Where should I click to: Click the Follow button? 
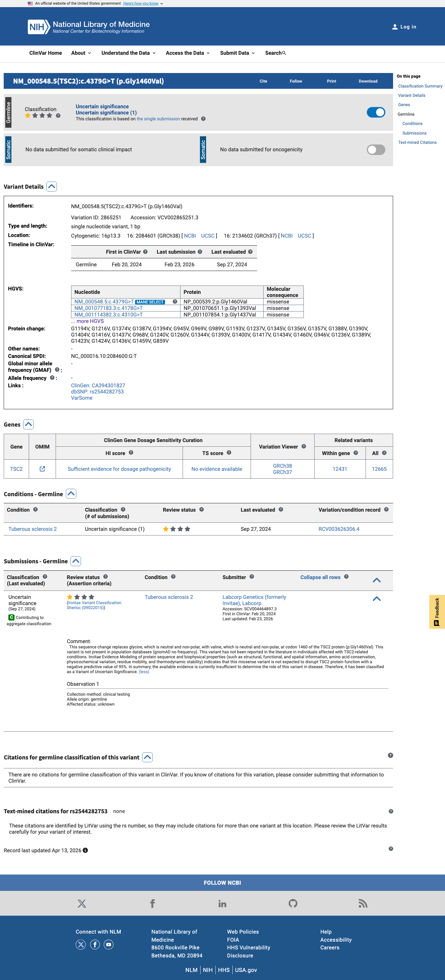[296, 81]
